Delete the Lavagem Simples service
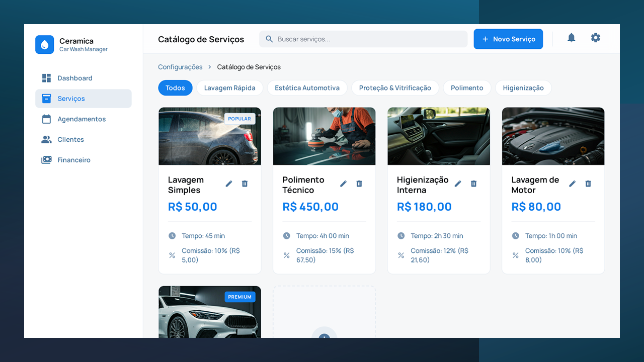This screenshot has width=644, height=362. [x=245, y=184]
